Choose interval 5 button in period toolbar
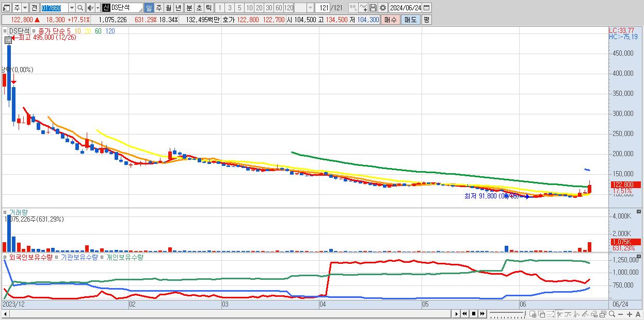Screen dimensions: 644x320 point(239,8)
